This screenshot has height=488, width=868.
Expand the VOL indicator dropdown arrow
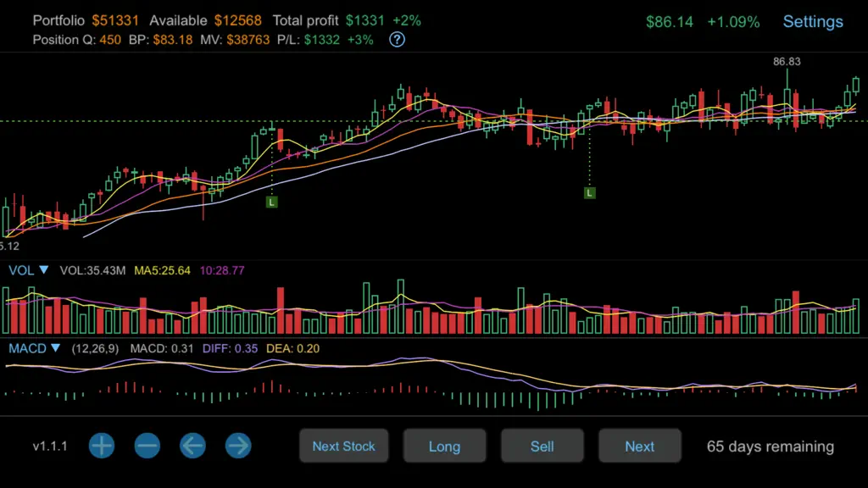tap(44, 270)
